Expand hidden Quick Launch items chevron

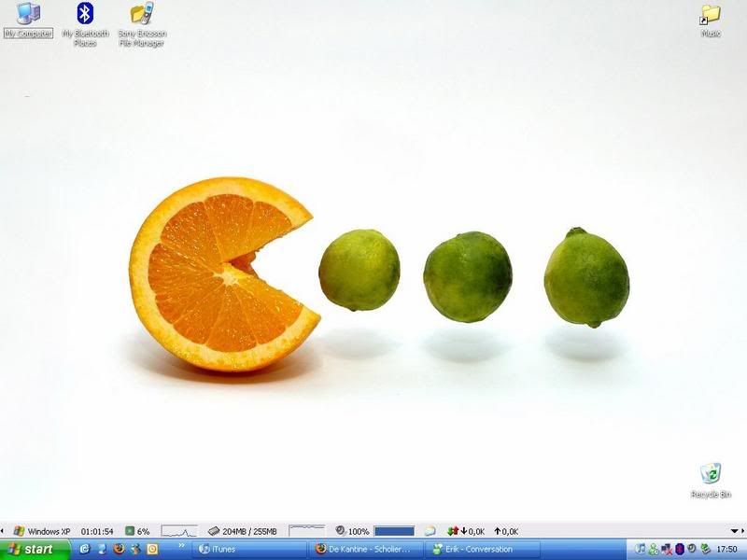181,546
